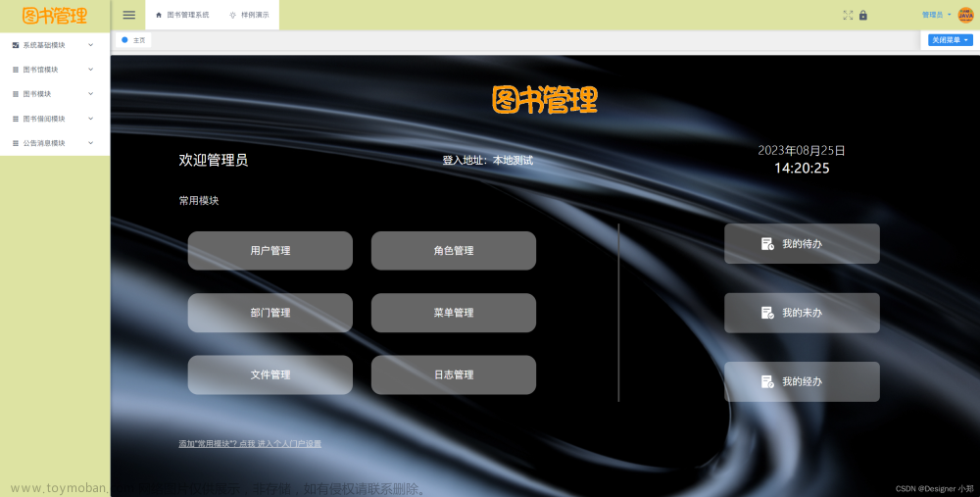Click the fullscreen expand arrows icon

click(x=848, y=15)
